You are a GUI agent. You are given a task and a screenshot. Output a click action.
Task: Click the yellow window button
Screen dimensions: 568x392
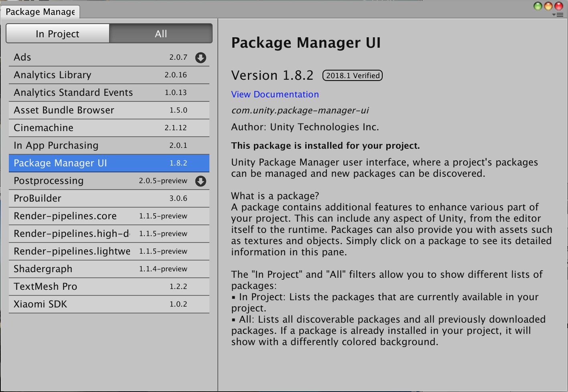click(548, 6)
